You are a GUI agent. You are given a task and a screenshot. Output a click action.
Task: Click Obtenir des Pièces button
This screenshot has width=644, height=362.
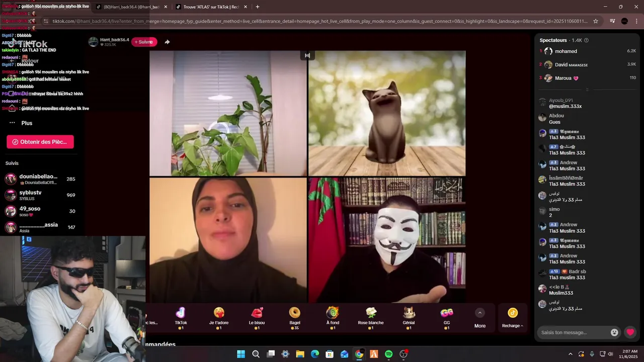[x=40, y=142]
